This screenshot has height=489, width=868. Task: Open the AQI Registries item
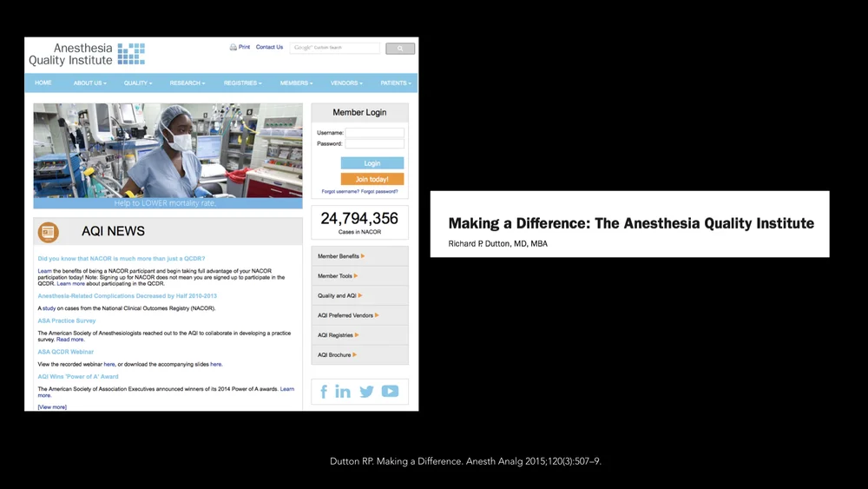click(360, 335)
